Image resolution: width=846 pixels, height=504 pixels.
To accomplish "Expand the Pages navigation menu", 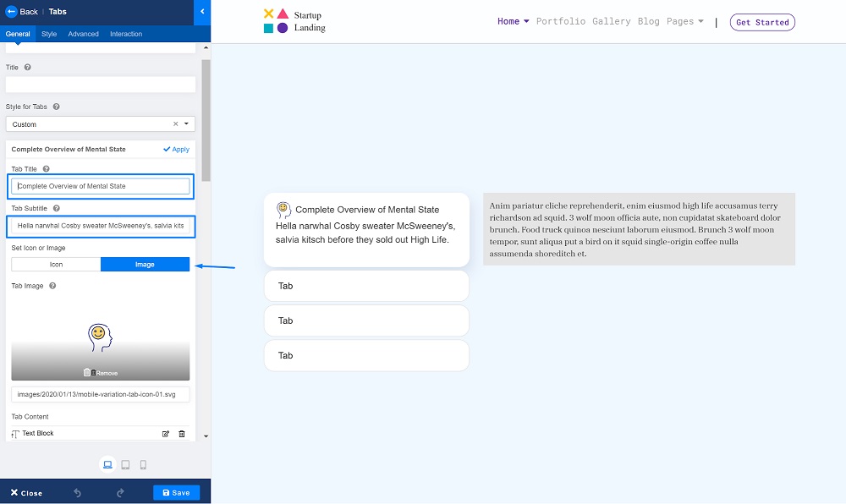I will pyautogui.click(x=684, y=22).
